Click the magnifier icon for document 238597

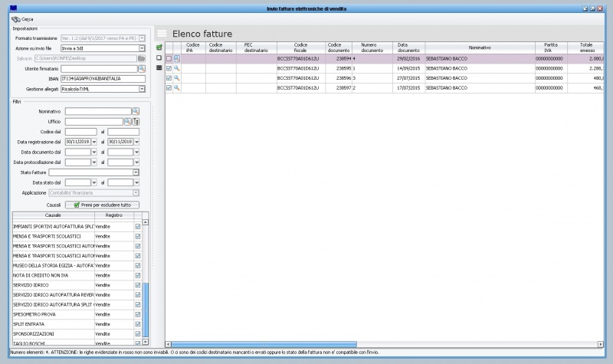[x=176, y=88]
